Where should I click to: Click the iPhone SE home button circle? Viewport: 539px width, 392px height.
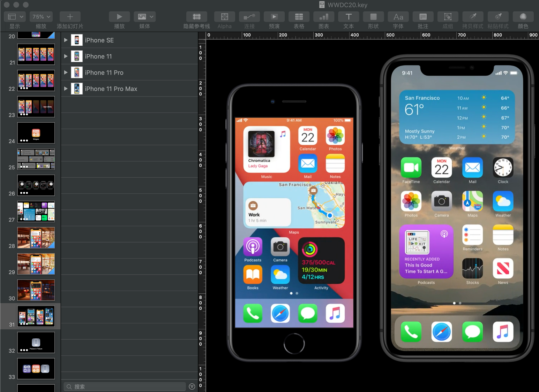click(x=294, y=344)
